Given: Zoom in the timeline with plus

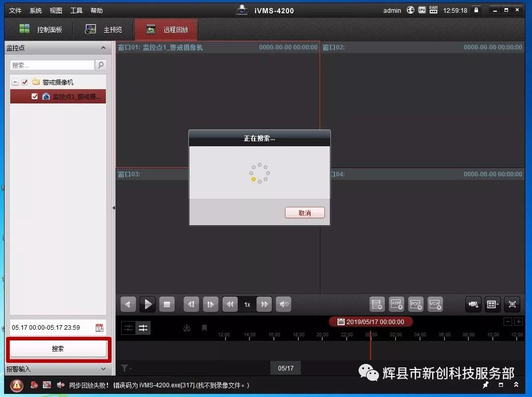Looking at the screenshot, I should click(x=518, y=322).
